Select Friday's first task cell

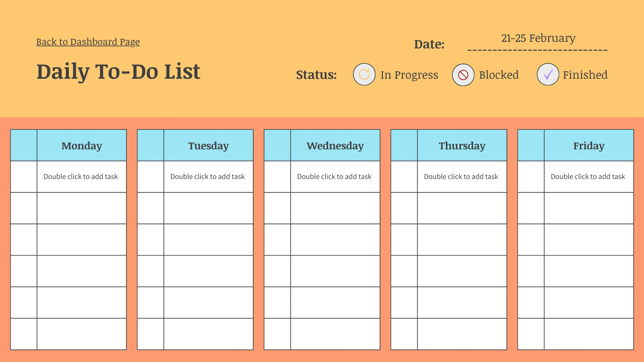point(589,177)
